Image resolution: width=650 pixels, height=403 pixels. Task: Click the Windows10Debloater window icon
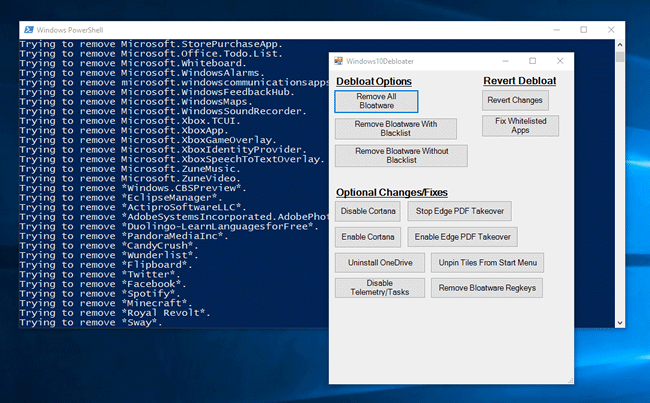point(339,61)
